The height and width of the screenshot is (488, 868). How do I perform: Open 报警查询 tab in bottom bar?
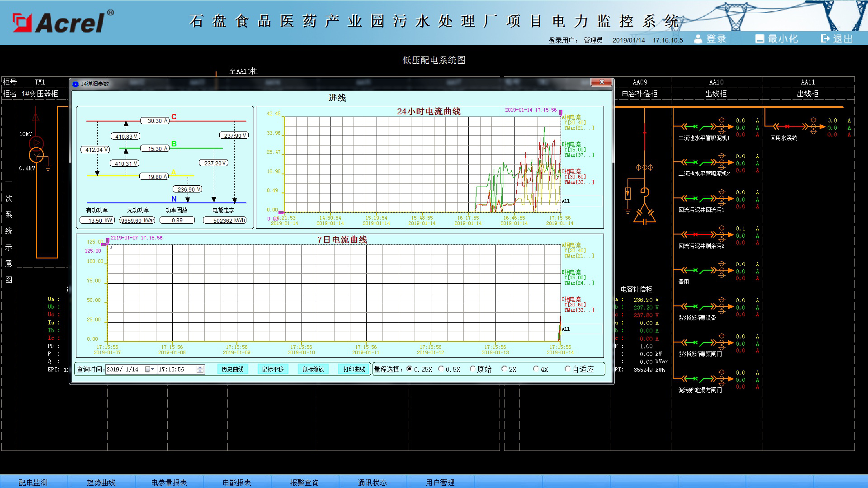(304, 482)
